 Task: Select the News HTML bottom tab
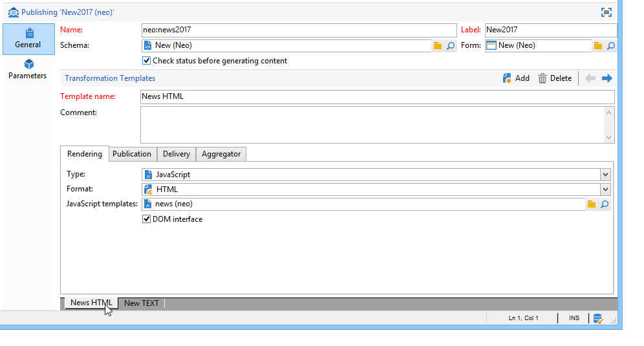pos(91,303)
